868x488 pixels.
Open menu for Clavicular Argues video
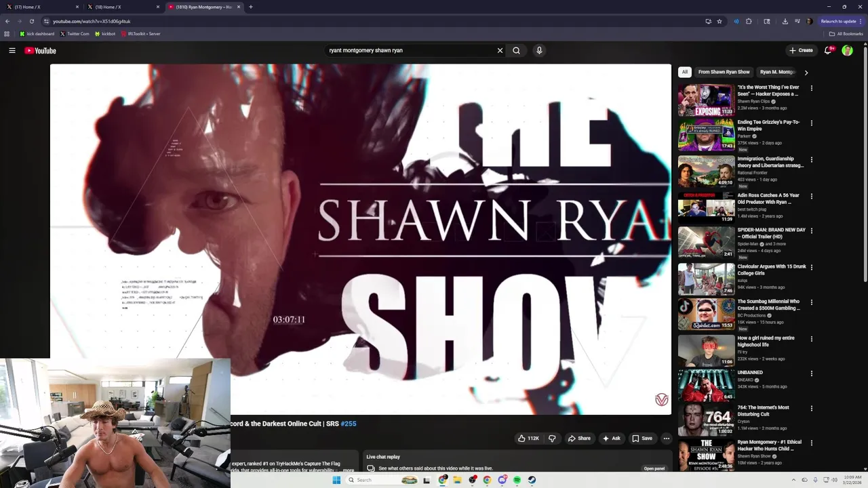point(811,267)
